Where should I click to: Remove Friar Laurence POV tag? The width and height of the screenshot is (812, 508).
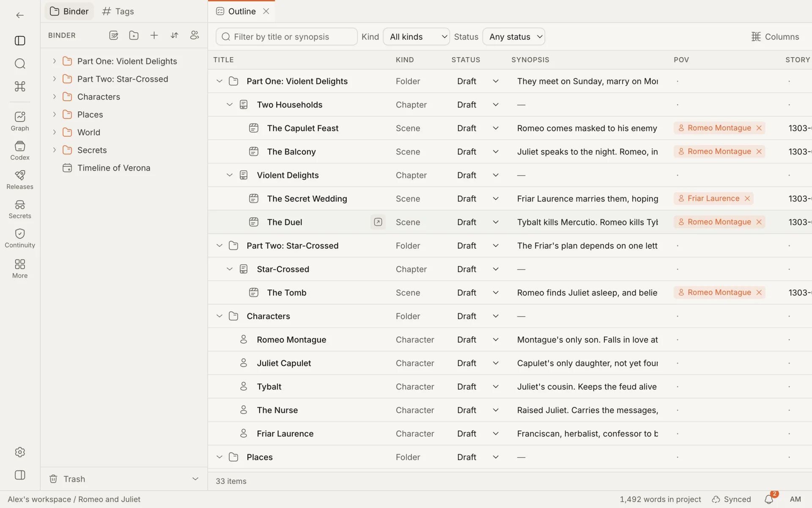point(747,199)
